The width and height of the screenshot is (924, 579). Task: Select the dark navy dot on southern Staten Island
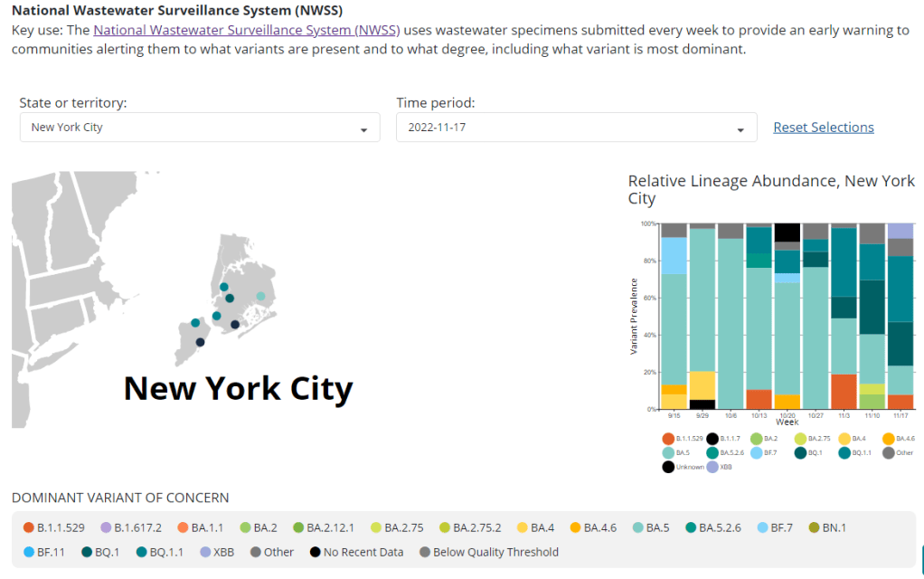[x=200, y=342]
